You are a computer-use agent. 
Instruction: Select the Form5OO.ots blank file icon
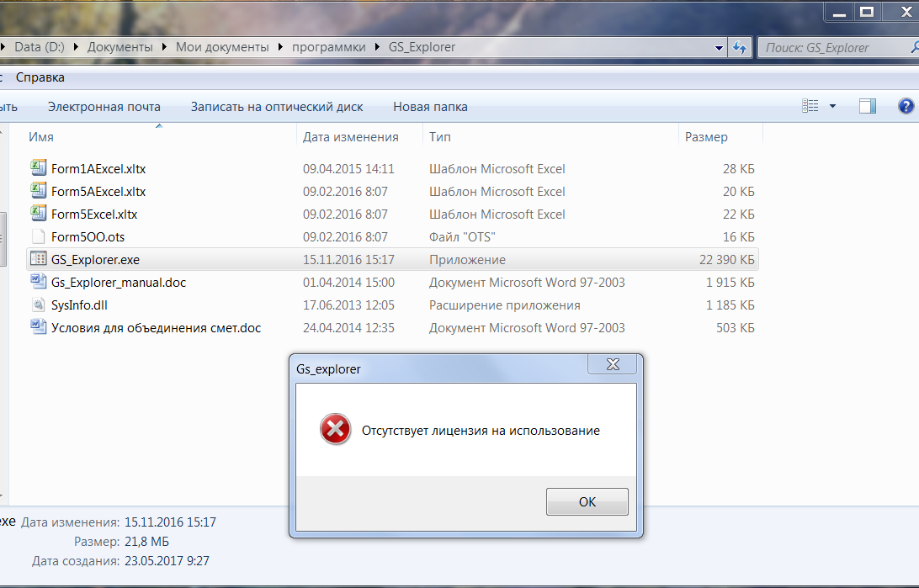38,236
